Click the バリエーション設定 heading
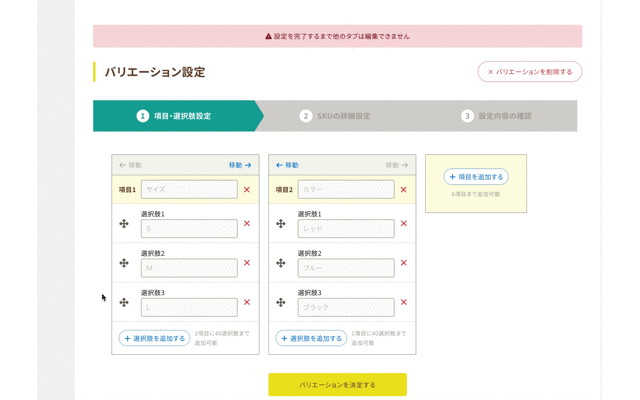Screen dimensions: 640x400 pyautogui.click(x=155, y=72)
